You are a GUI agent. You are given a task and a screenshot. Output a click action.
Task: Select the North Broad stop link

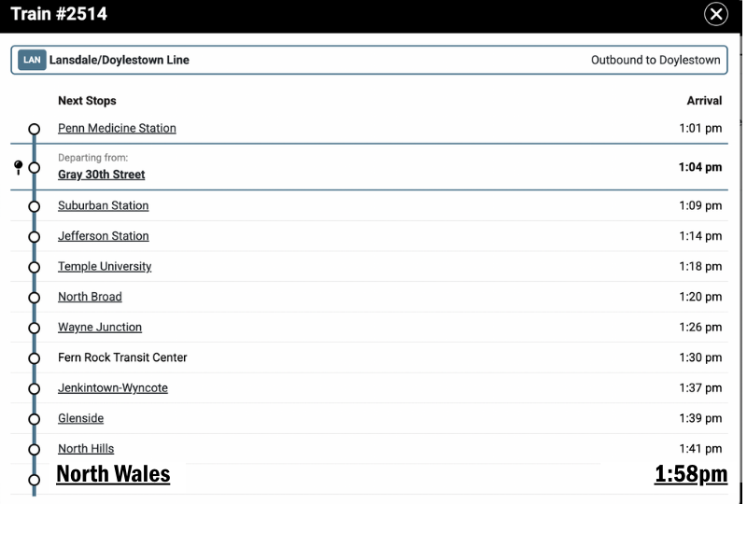pyautogui.click(x=90, y=297)
